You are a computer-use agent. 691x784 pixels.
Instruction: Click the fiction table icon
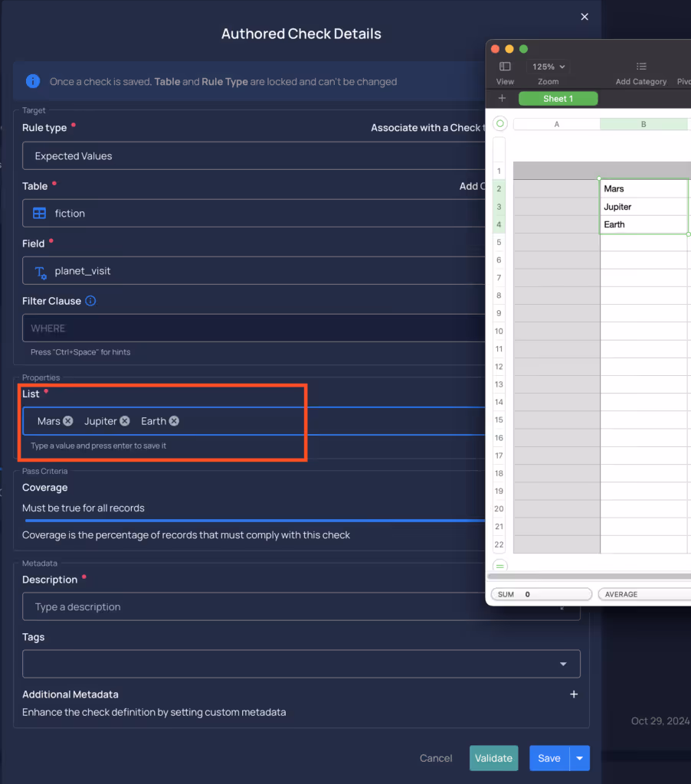coord(39,214)
